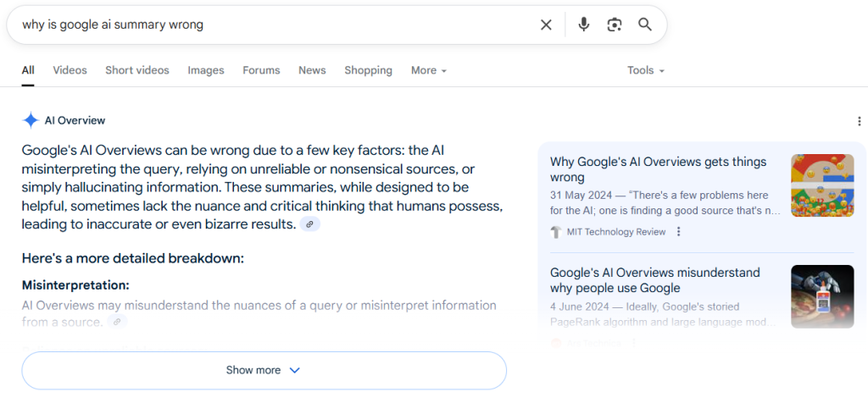Click inside the search query text field
Image resolution: width=868 pixels, height=403 pixels.
[x=271, y=25]
